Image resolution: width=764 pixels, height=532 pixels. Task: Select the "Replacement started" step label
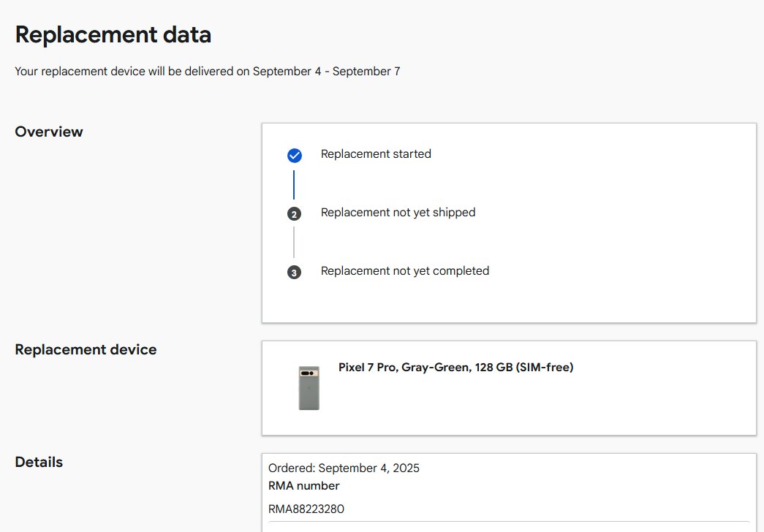point(376,154)
